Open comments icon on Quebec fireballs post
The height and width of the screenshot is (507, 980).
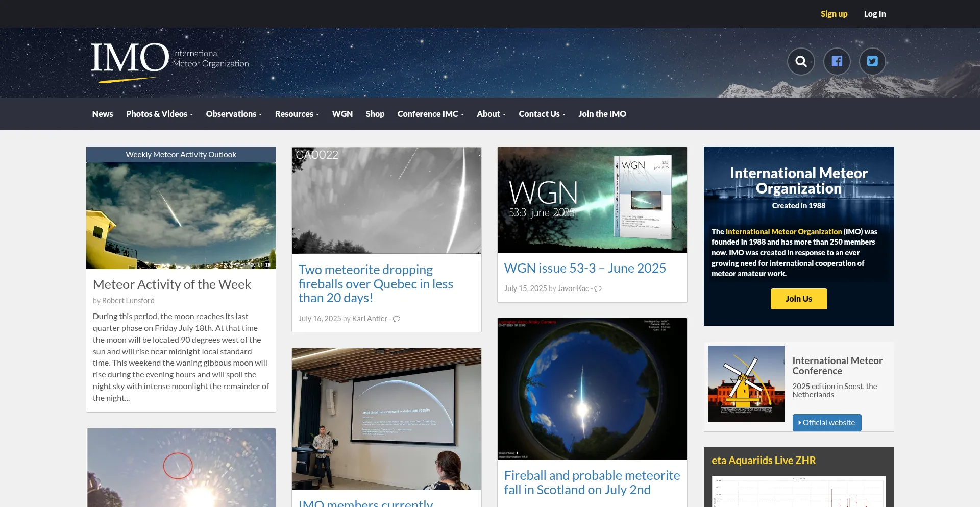pyautogui.click(x=397, y=319)
